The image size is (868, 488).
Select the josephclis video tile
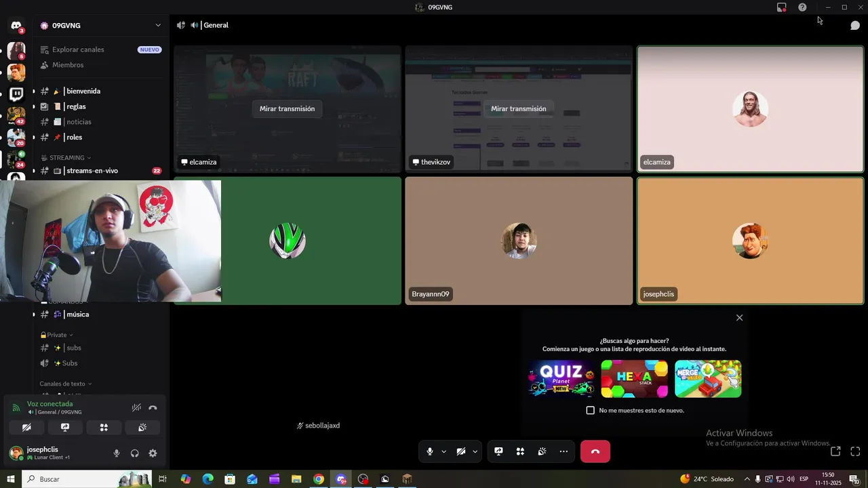[750, 241]
